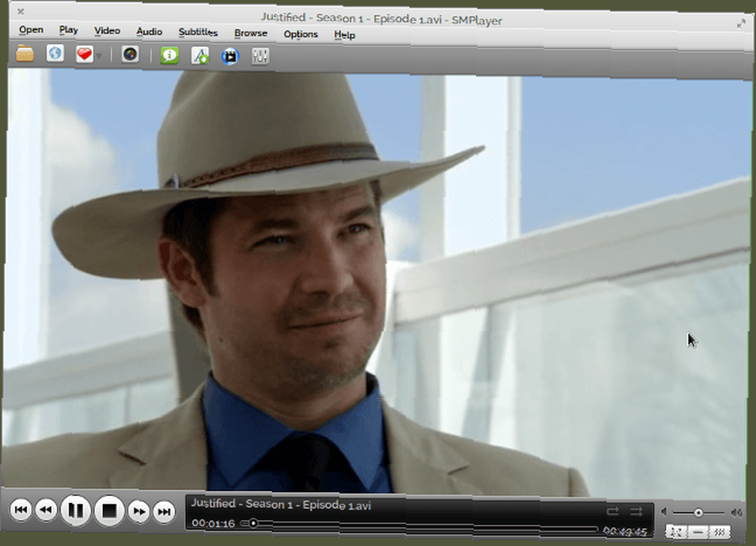Open a file with the folder icon
The height and width of the screenshot is (546, 756).
25,53
